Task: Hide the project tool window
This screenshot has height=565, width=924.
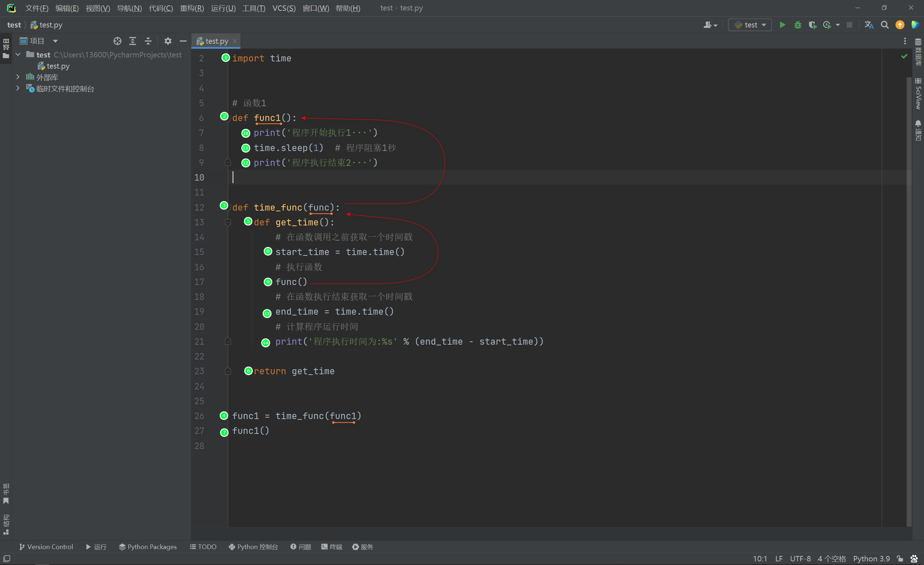Action: [x=183, y=41]
